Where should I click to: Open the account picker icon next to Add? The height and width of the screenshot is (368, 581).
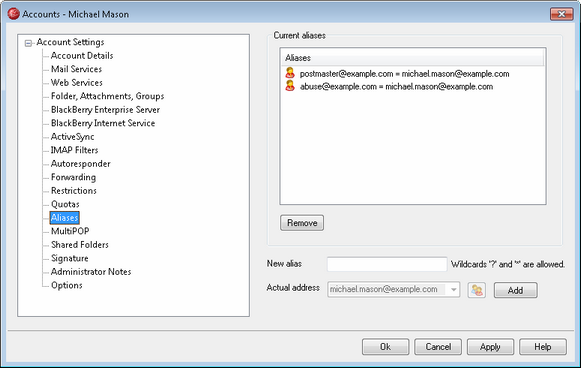point(477,290)
